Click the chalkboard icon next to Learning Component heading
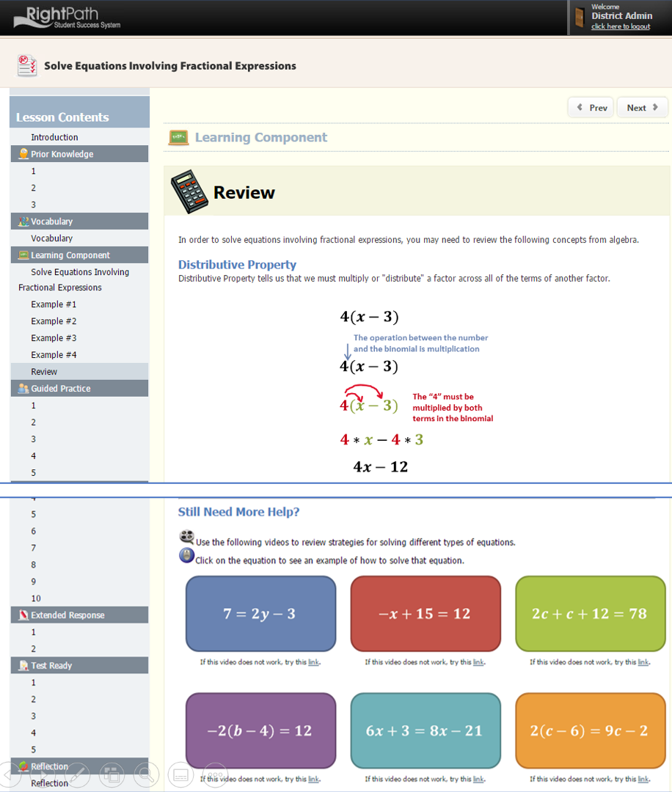 tap(178, 137)
